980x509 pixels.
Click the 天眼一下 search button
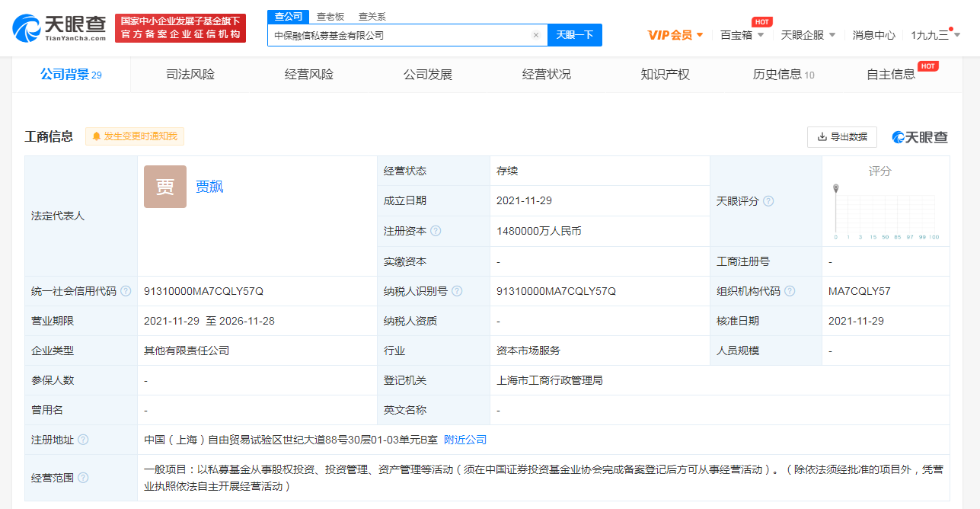point(575,35)
